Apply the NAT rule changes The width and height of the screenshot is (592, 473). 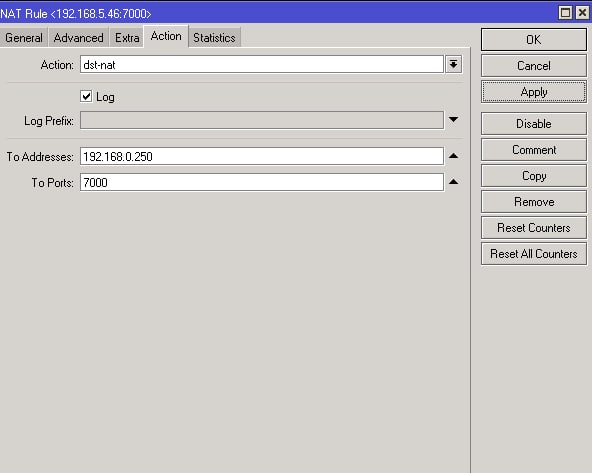pyautogui.click(x=534, y=92)
